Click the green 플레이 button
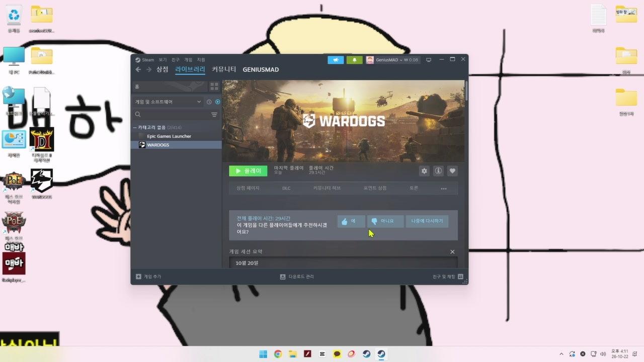 coord(248,171)
